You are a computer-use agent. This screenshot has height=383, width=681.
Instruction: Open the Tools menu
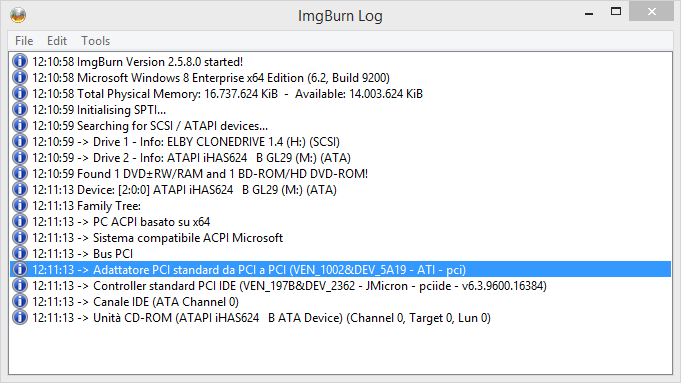(x=96, y=41)
